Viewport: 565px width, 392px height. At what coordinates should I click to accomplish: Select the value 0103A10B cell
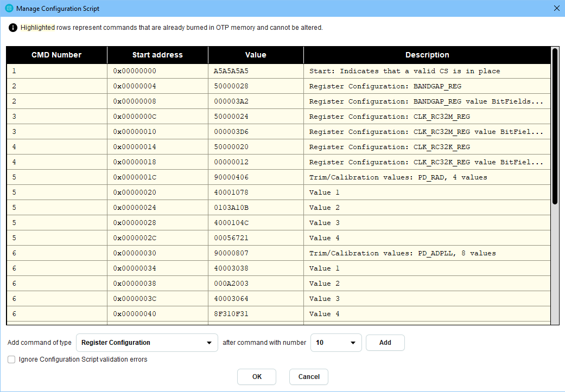click(x=256, y=207)
